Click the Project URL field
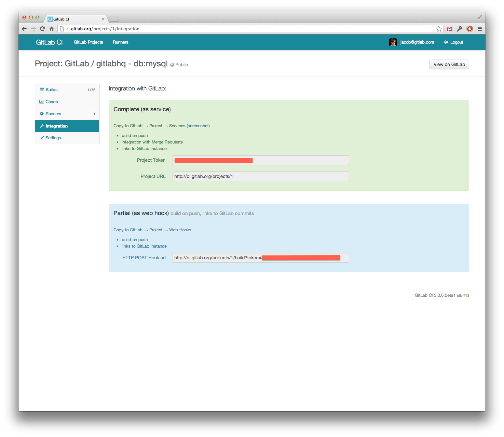 (x=260, y=176)
